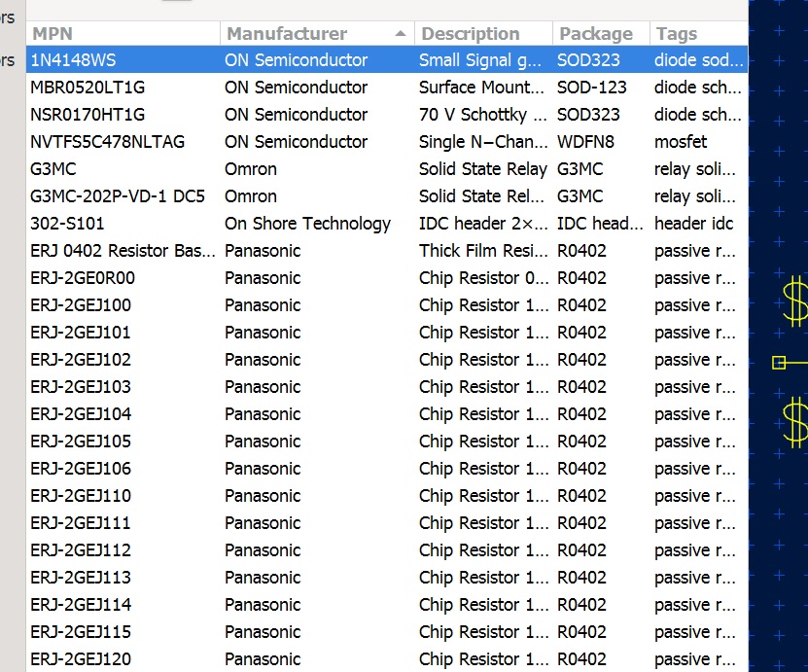Select the ERJ-2GEJ112 resistor

click(387, 549)
